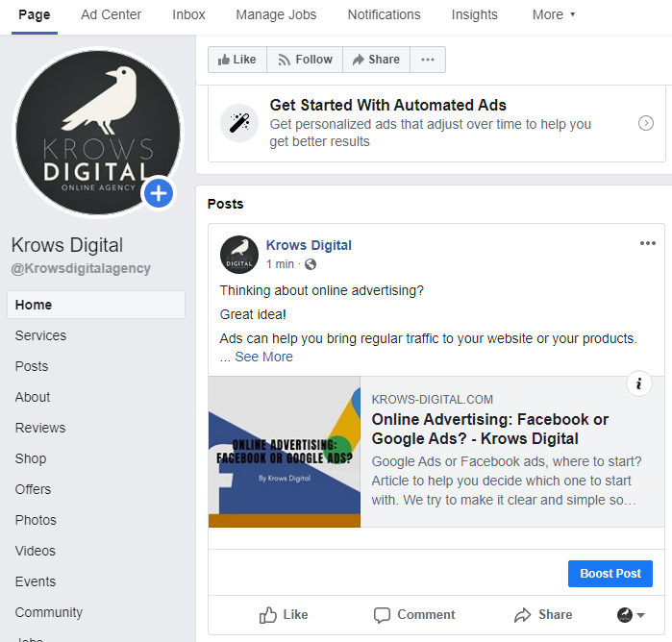Image resolution: width=672 pixels, height=642 pixels.
Task: Click the thumbs-up Like under the post
Action: pos(284,614)
